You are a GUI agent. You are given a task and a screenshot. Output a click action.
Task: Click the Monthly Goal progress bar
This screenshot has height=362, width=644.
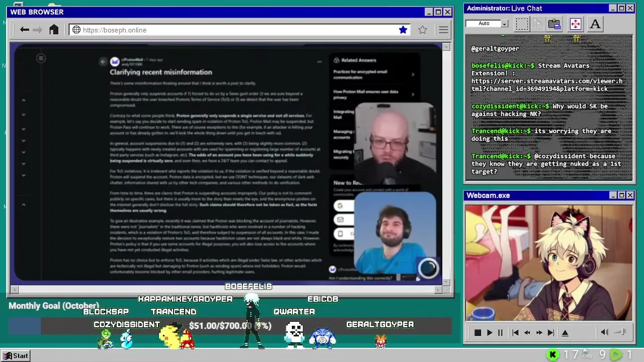pos(230,326)
